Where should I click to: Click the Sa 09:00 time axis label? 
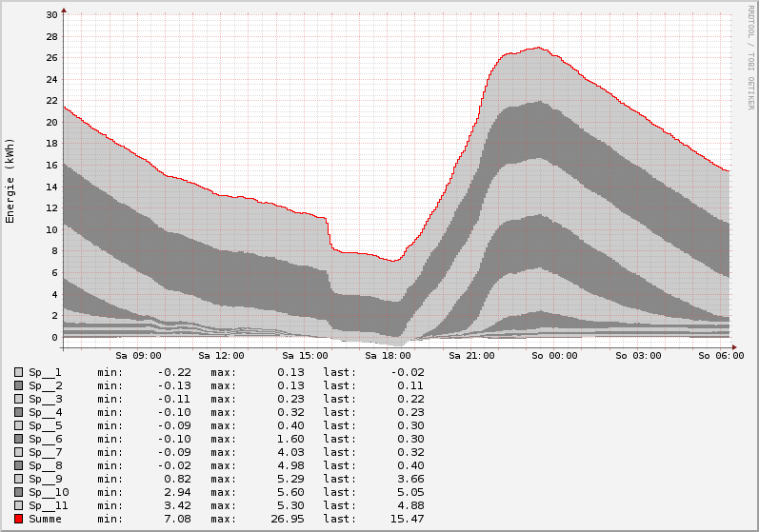click(137, 355)
